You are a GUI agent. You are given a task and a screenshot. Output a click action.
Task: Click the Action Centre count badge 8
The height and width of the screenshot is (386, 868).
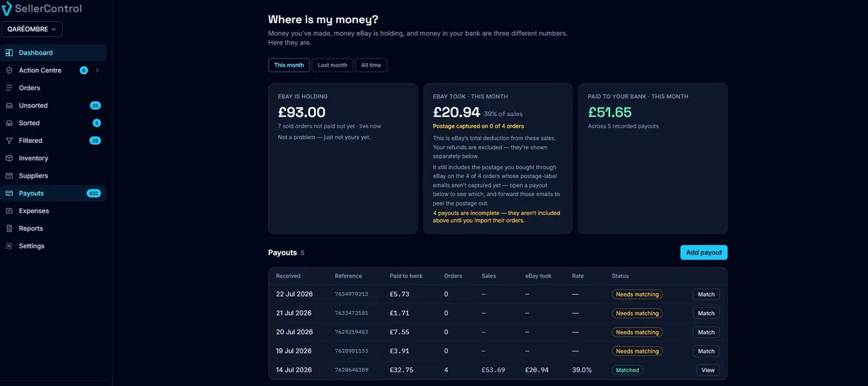pos(84,70)
